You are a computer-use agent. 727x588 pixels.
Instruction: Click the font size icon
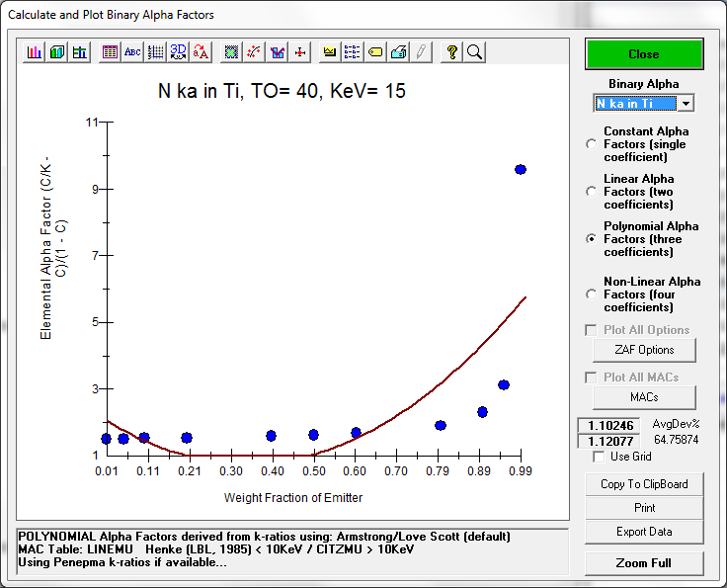(x=201, y=52)
